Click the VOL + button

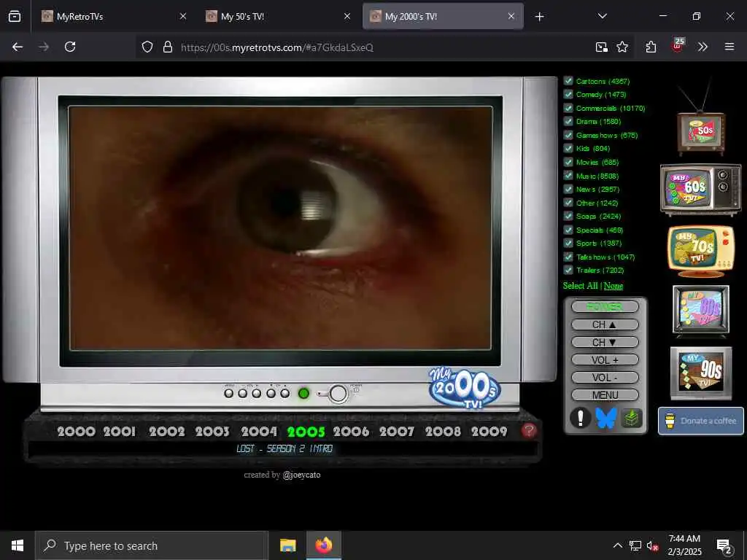tap(605, 359)
